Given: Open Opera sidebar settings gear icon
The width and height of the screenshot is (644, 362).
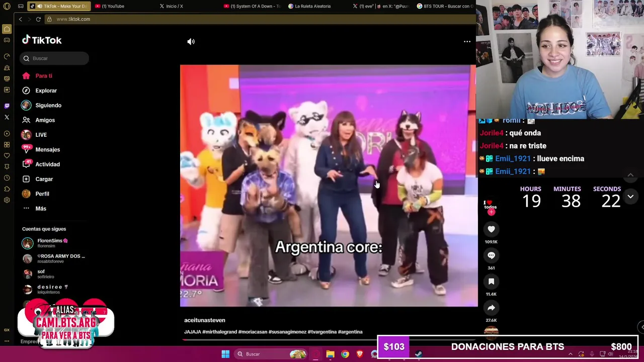Looking at the screenshot, I should [x=7, y=200].
